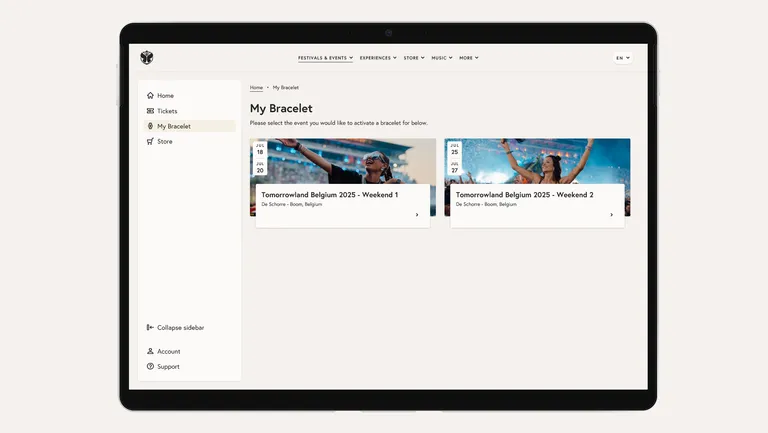Click De Schorre location under Weekend 1

point(291,204)
